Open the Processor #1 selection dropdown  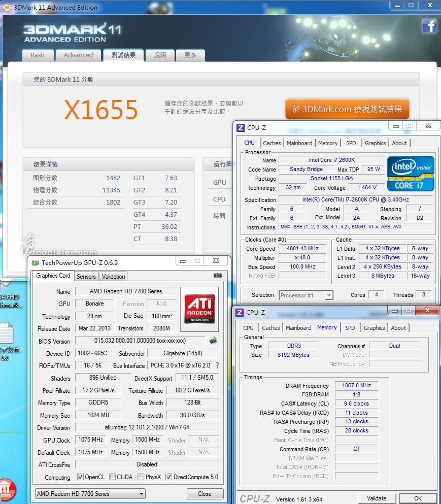(x=306, y=295)
